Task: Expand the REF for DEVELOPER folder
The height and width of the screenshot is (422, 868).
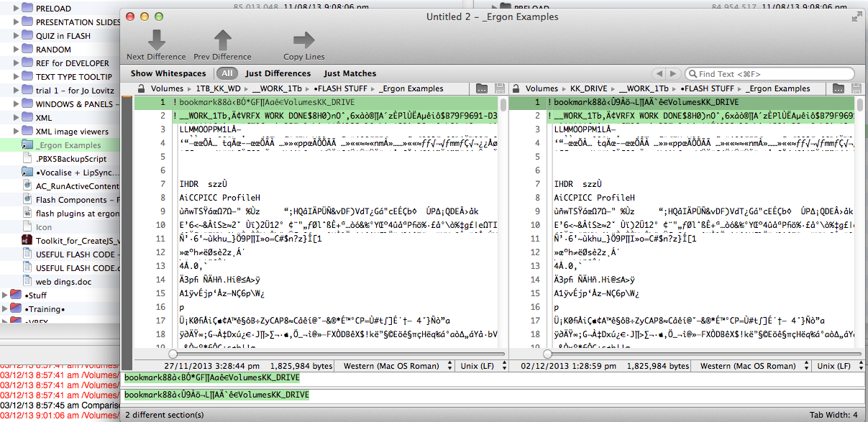Action: [15, 63]
